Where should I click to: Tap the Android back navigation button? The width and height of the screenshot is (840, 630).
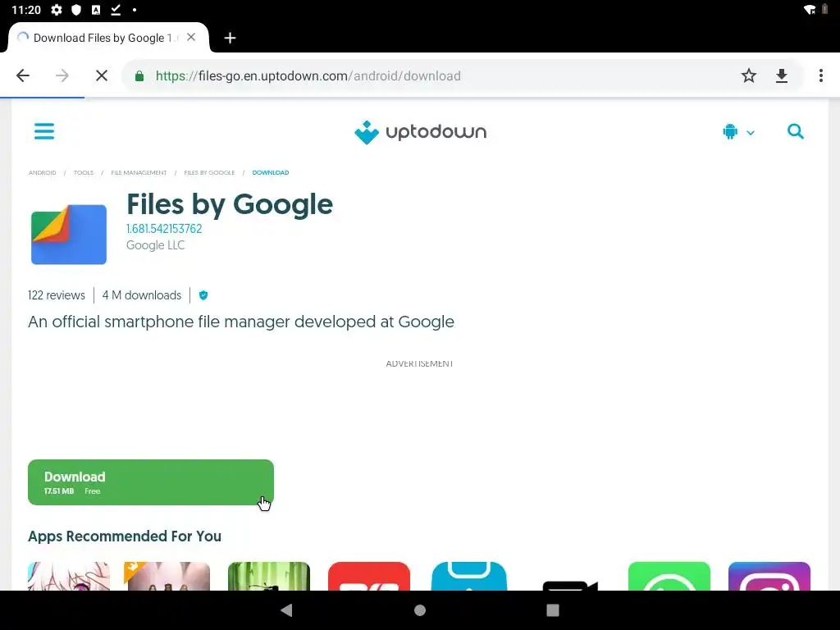point(286,610)
